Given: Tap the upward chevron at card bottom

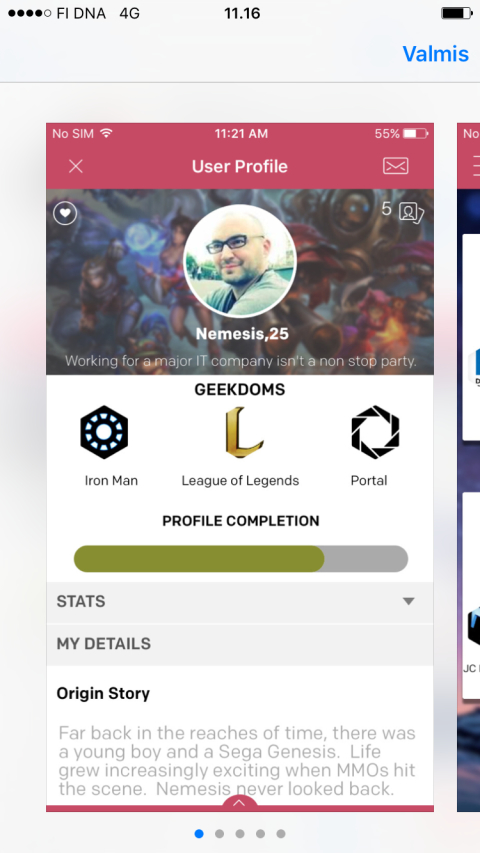Looking at the screenshot, I should click(x=239, y=803).
